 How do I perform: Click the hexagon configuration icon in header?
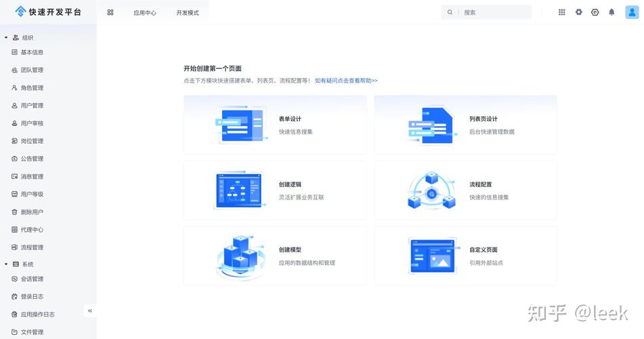coord(595,12)
